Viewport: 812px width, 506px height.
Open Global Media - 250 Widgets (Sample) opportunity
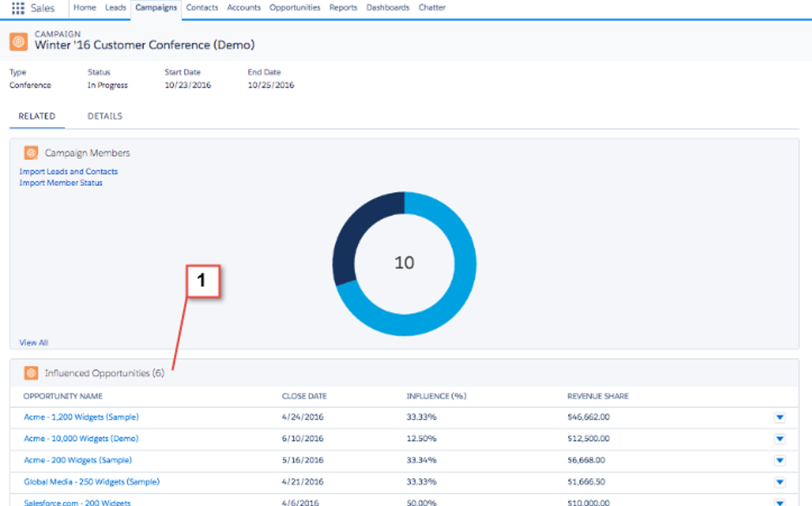[92, 482]
